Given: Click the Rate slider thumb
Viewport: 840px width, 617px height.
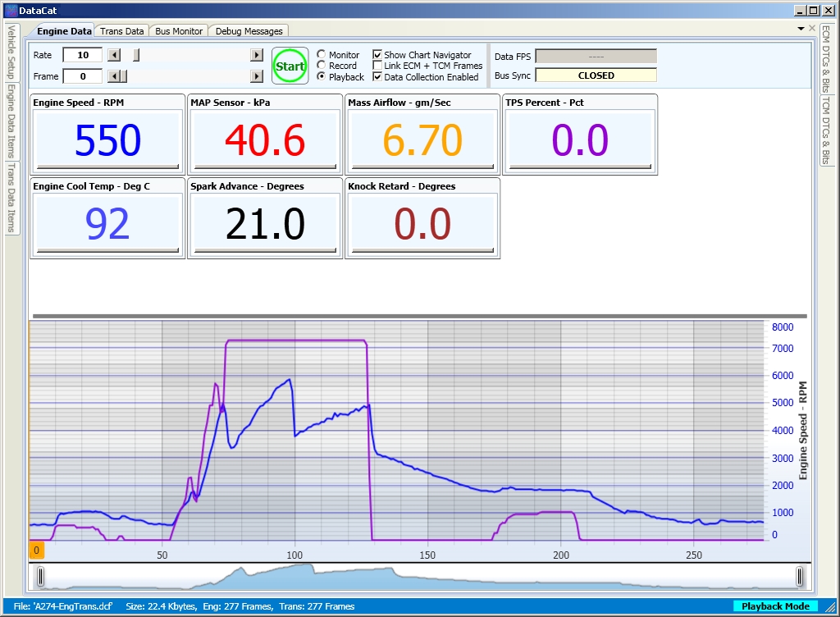Looking at the screenshot, I should [136, 55].
